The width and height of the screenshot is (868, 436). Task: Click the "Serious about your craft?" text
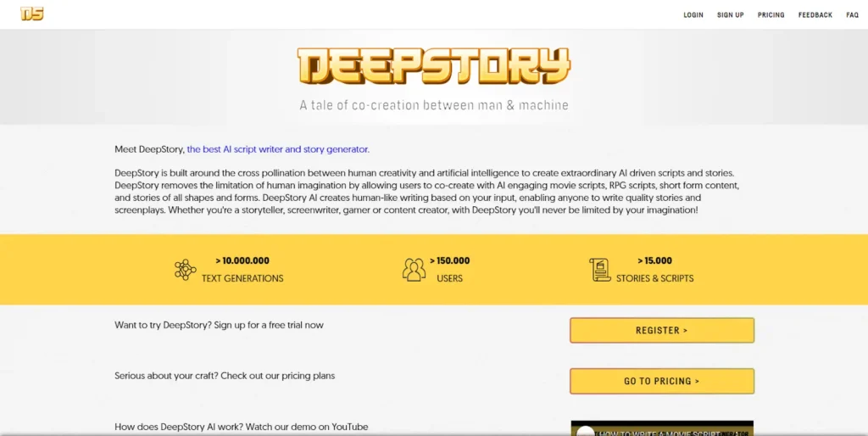pos(225,376)
